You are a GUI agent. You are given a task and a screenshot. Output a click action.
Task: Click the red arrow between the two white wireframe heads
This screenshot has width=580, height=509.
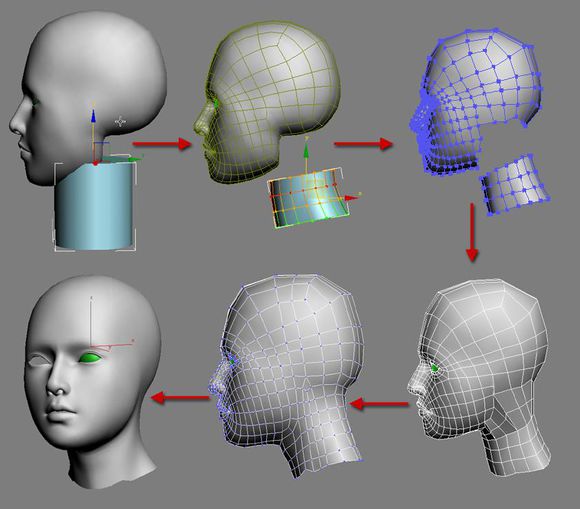tap(378, 404)
